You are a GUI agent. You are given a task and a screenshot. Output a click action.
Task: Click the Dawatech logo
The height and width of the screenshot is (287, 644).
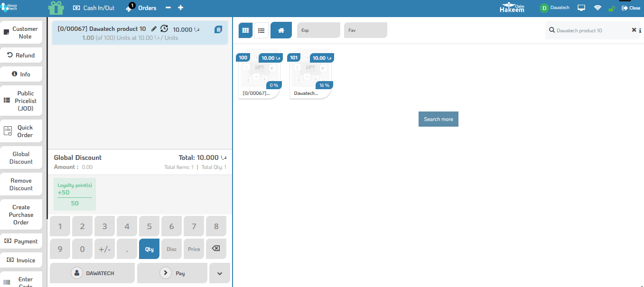click(x=9, y=7)
